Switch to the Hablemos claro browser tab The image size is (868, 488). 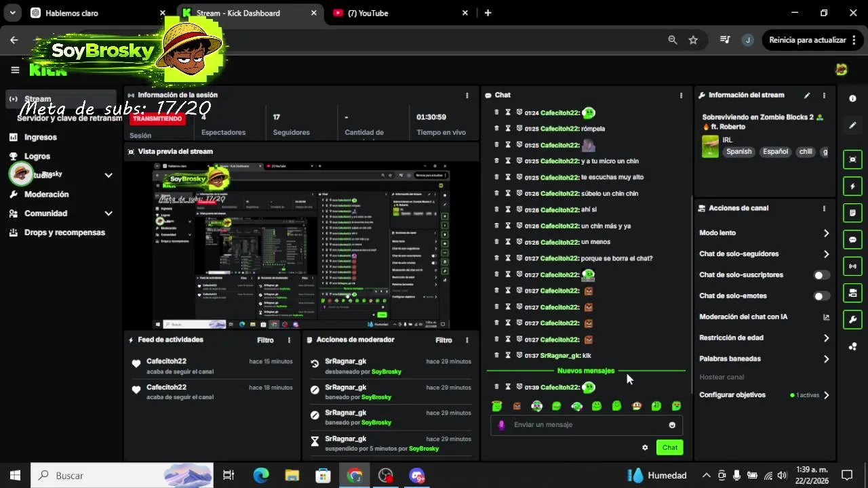click(x=98, y=13)
